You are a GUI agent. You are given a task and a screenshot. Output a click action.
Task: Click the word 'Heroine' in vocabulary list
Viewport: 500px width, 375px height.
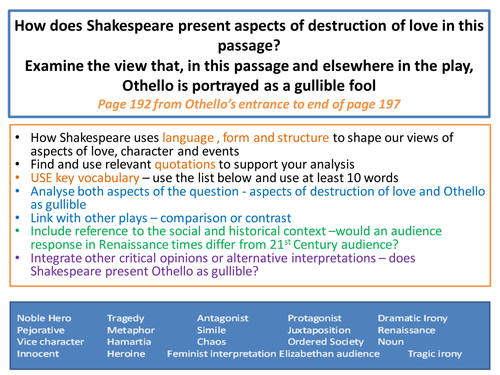click(126, 354)
